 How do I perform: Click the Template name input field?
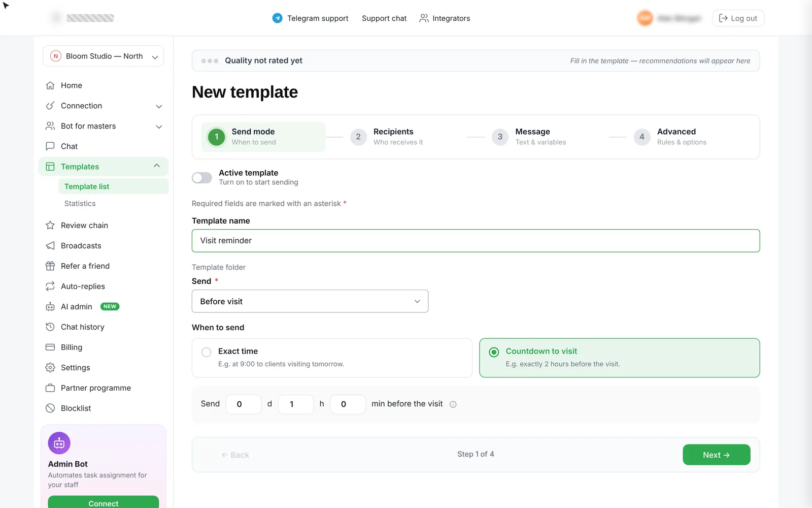point(476,241)
